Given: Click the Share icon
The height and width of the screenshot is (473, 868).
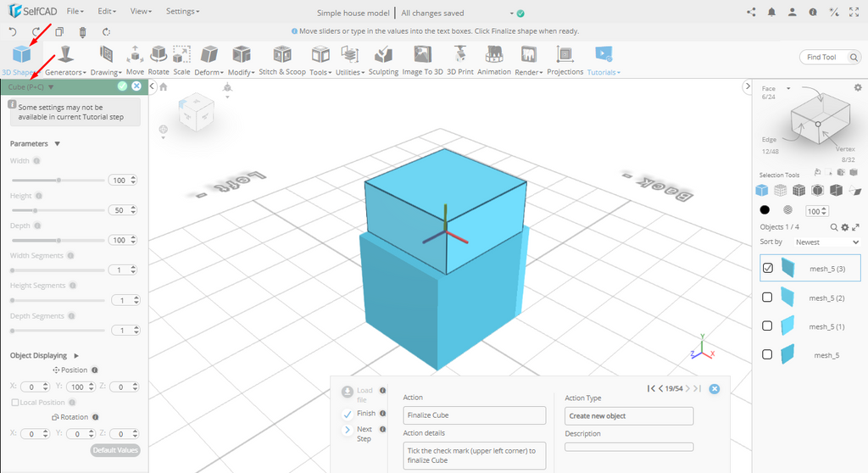Looking at the screenshot, I should tap(751, 12).
